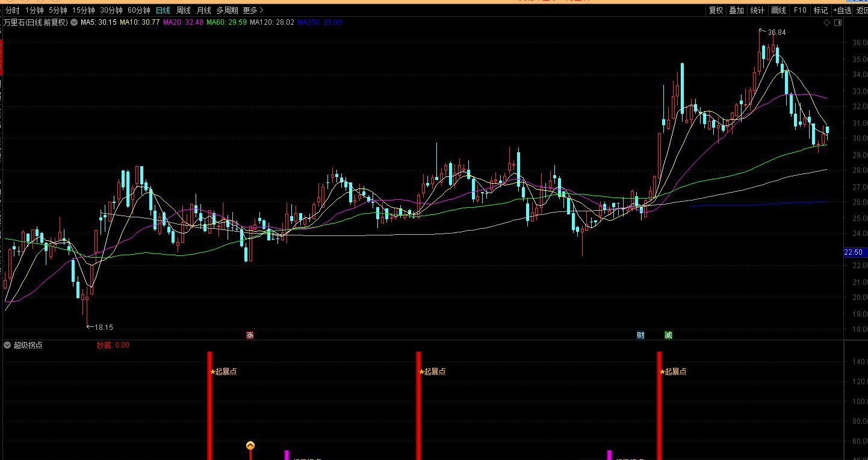Toggle the 叠加 overlay option
The height and width of the screenshot is (460, 868).
pos(736,10)
